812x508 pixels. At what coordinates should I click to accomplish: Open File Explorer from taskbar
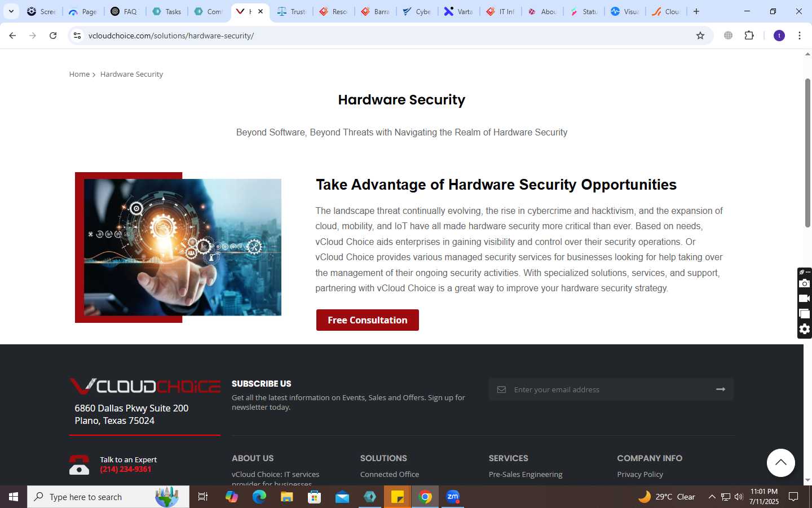click(287, 497)
